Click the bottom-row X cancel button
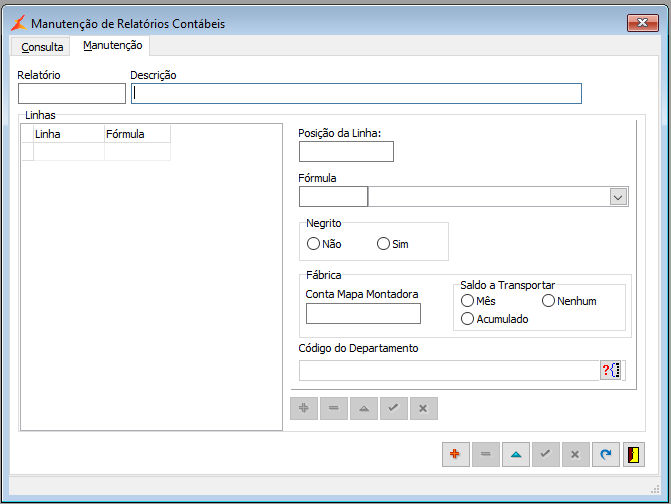The width and height of the screenshot is (671, 504). (x=576, y=454)
